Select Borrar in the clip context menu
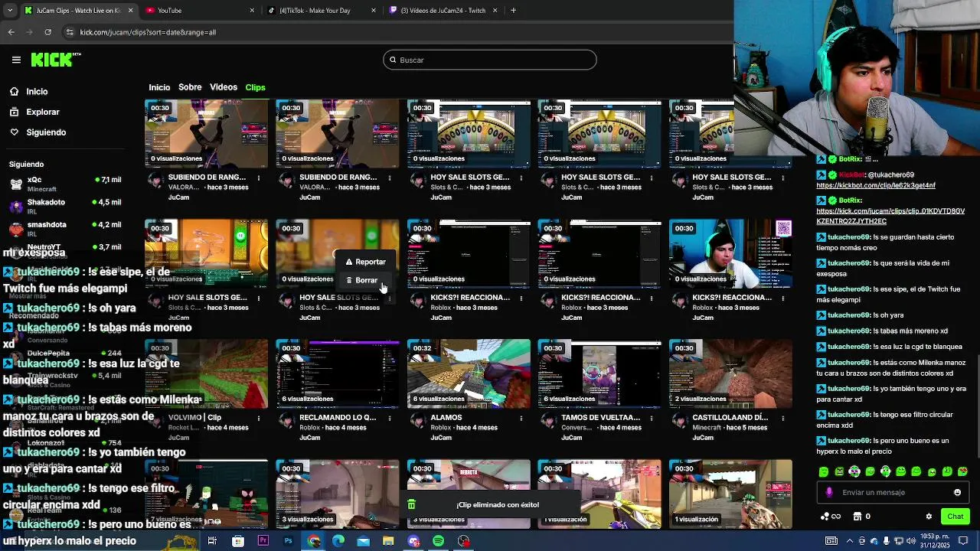Screen dimensions: 980x551 tap(366, 280)
